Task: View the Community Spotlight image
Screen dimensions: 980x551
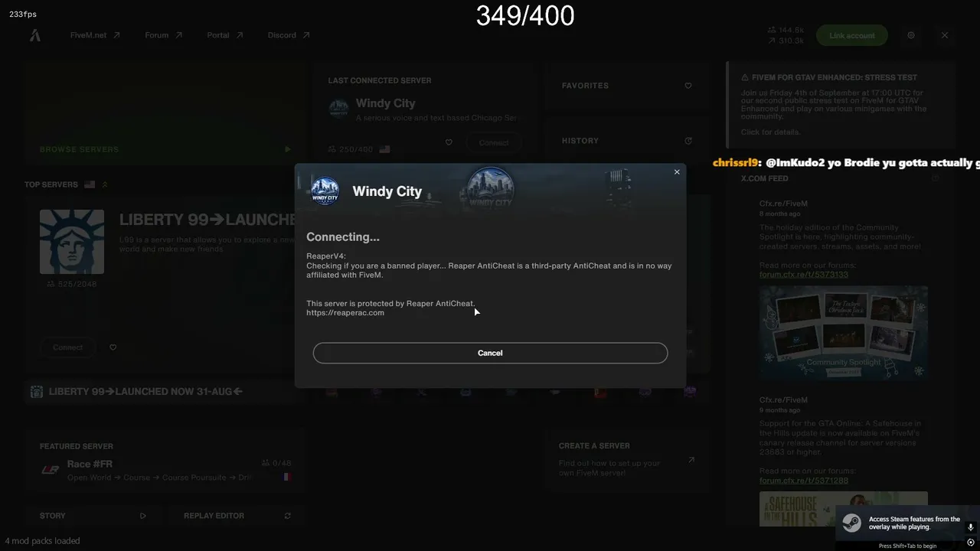Action: click(x=844, y=334)
